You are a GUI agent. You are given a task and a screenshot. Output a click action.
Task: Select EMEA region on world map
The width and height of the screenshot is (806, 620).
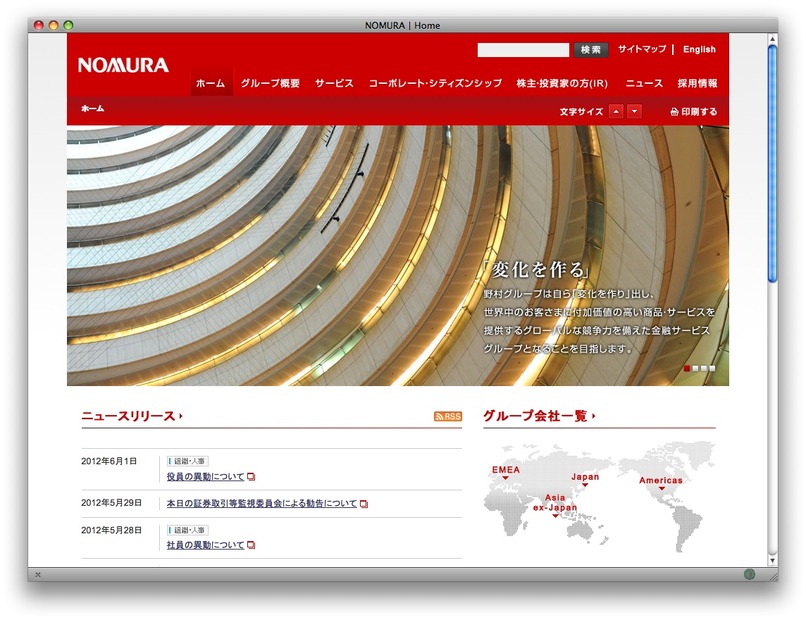pos(506,471)
